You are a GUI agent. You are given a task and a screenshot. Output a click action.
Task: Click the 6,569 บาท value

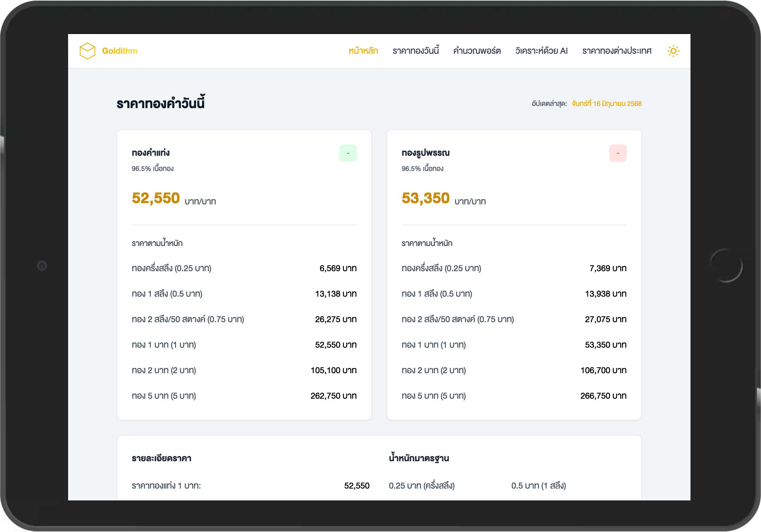[x=338, y=268]
